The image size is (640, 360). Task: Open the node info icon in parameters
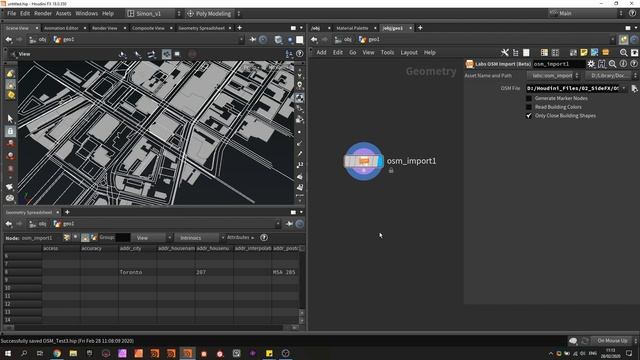pyautogui.click(x=623, y=64)
